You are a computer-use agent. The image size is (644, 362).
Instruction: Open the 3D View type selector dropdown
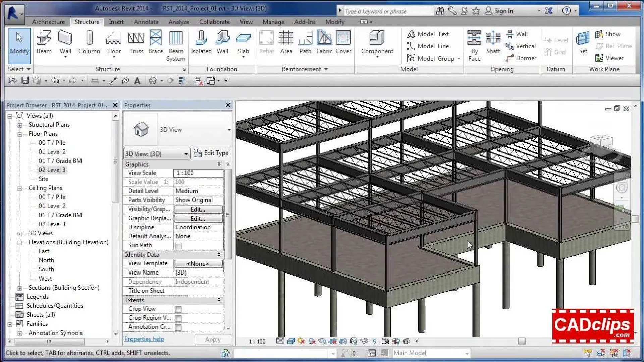pos(186,154)
